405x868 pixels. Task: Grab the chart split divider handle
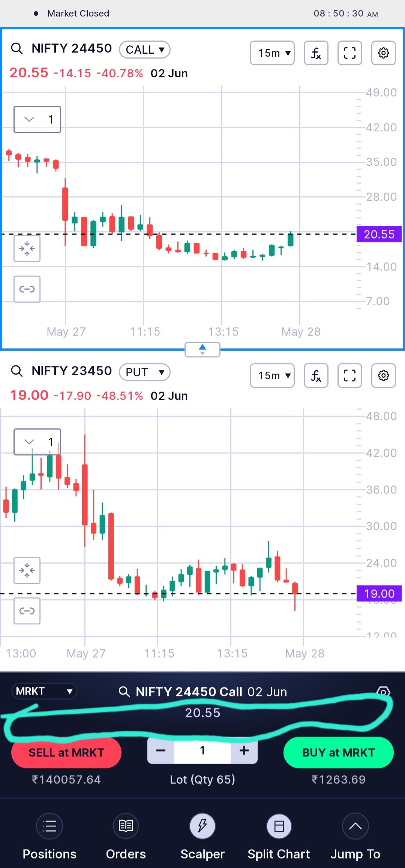(x=202, y=350)
